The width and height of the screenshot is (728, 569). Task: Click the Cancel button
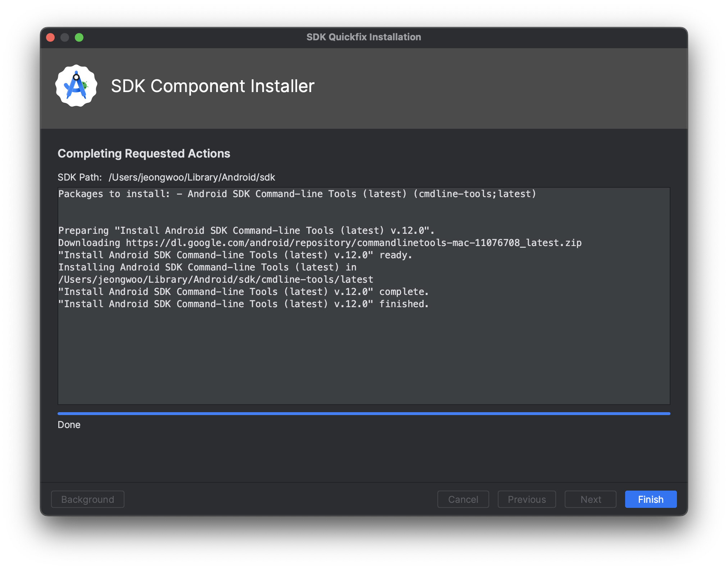click(463, 499)
